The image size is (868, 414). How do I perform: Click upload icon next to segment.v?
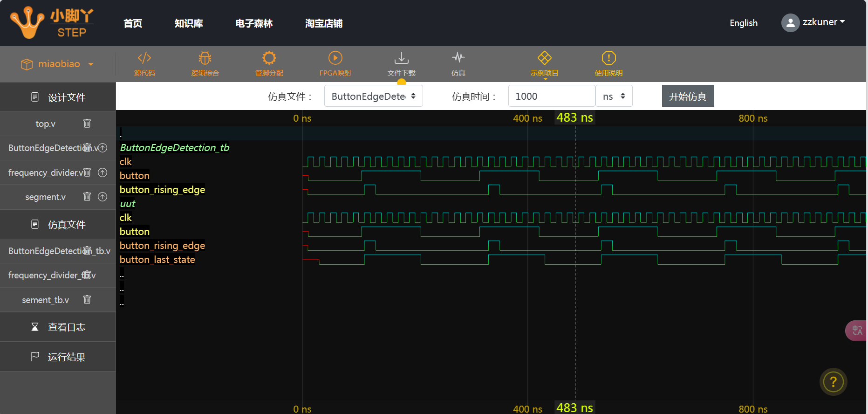point(103,197)
